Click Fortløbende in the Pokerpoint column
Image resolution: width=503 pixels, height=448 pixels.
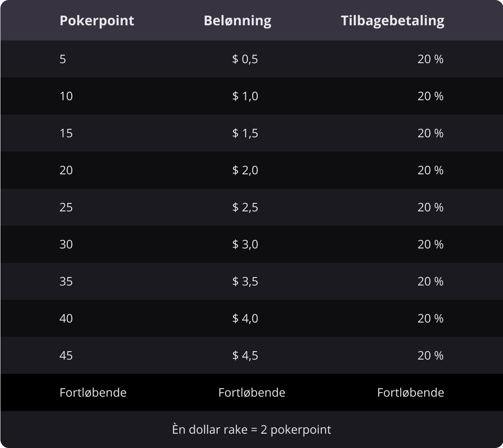coord(93,393)
